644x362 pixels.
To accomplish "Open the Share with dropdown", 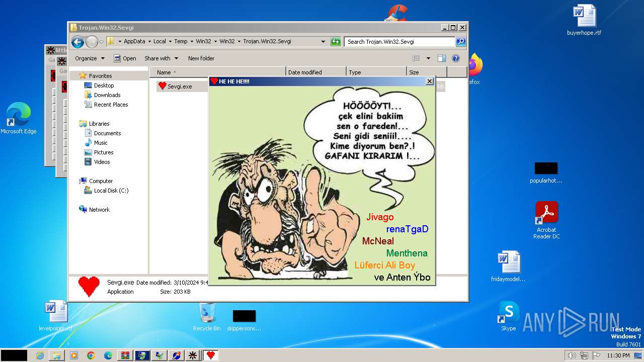I will click(161, 58).
